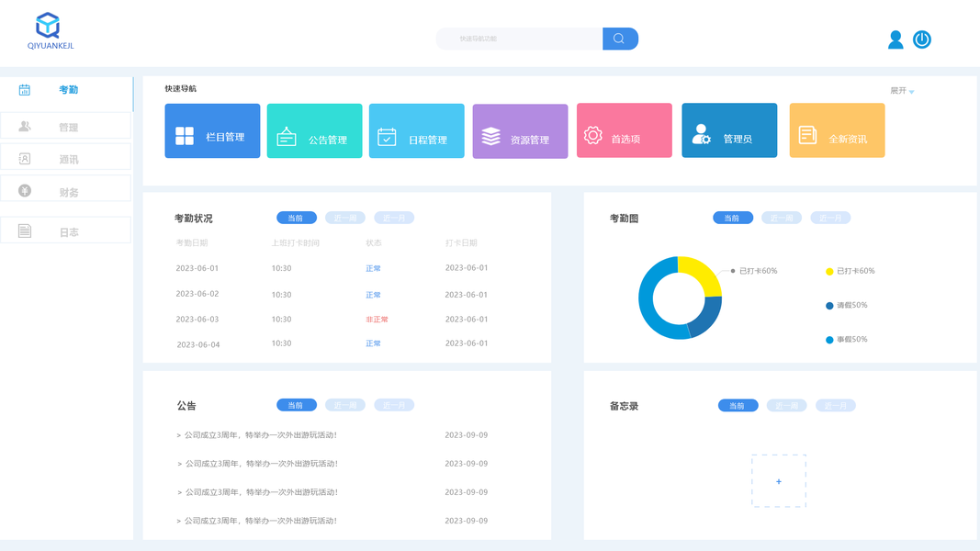Click dark blue 请假50% legend swatch
This screenshot has width=980, height=551.
(829, 306)
